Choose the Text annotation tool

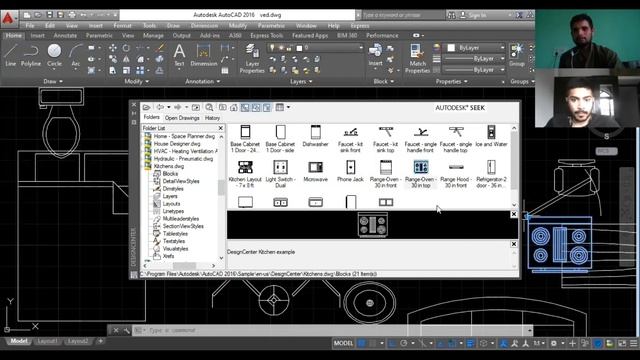pos(179,55)
